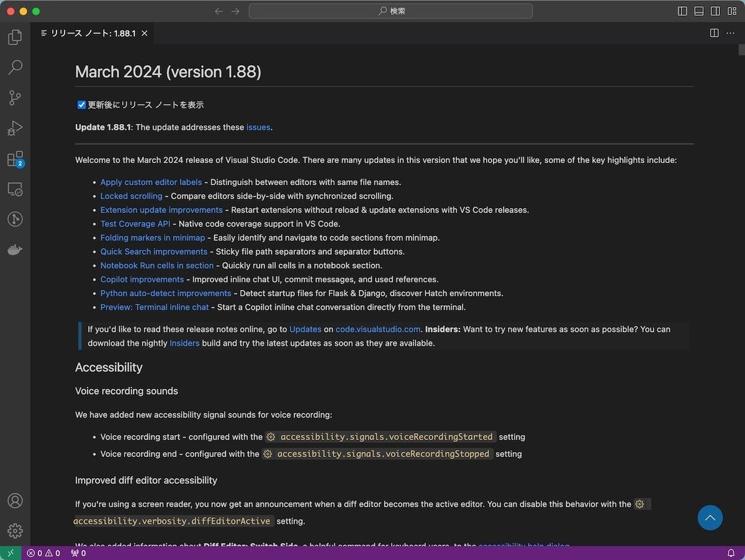
Task: Open the customize layout icon
Action: [x=732, y=11]
